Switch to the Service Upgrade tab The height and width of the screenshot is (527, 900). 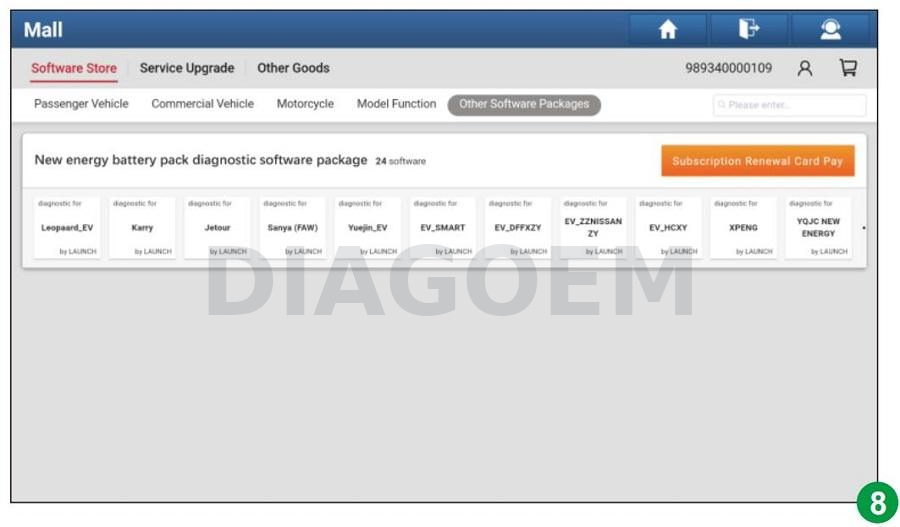tap(187, 68)
